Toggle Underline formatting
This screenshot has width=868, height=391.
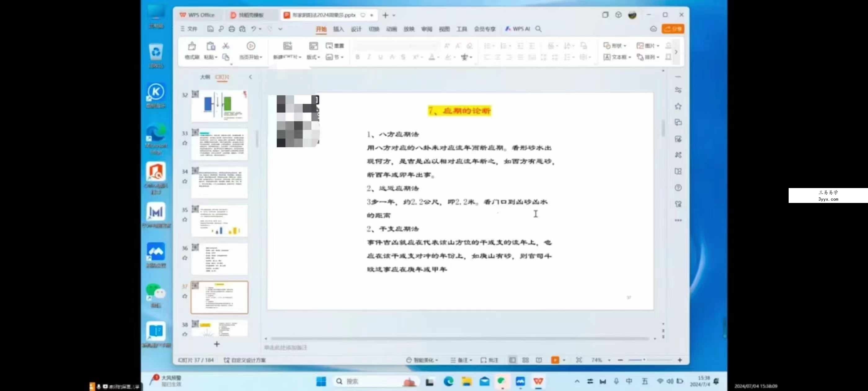point(380,57)
